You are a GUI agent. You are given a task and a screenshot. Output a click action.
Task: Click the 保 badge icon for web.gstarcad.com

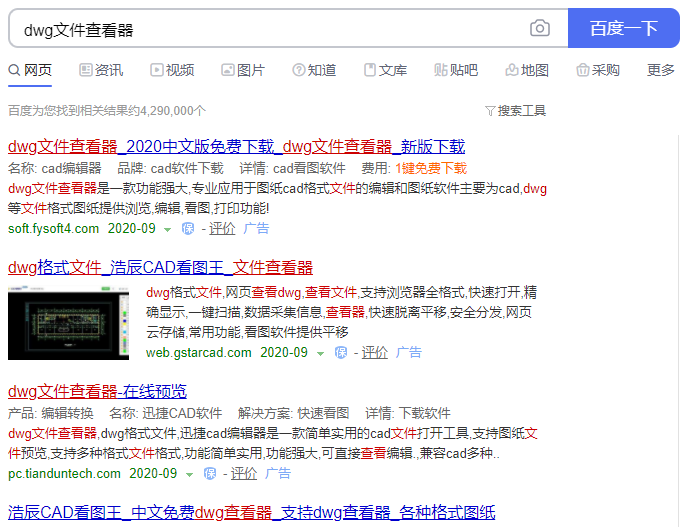click(x=341, y=352)
